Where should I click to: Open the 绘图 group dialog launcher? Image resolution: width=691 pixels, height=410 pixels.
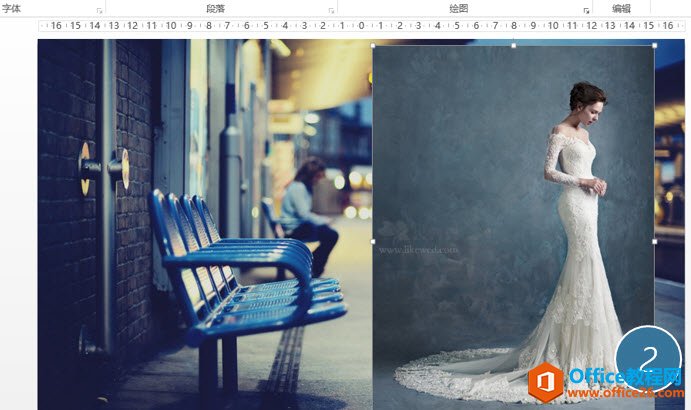586,10
